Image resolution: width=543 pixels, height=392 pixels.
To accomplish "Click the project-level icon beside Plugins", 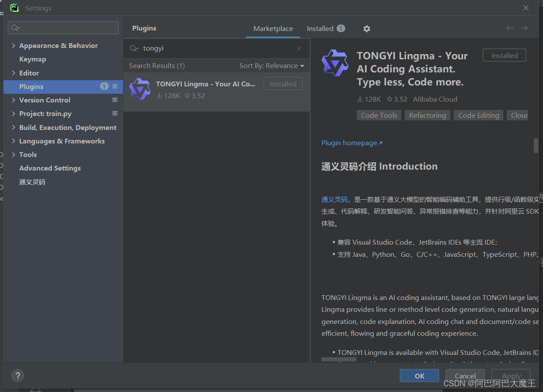I will (115, 86).
